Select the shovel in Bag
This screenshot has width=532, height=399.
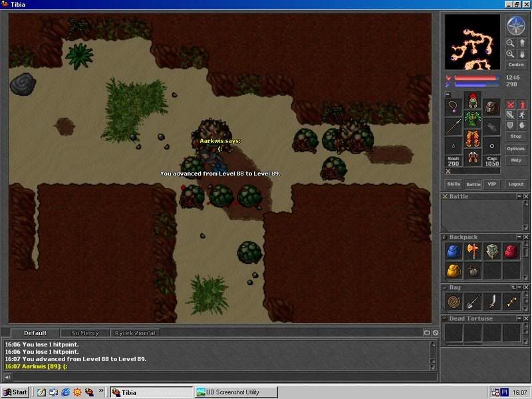click(x=473, y=302)
